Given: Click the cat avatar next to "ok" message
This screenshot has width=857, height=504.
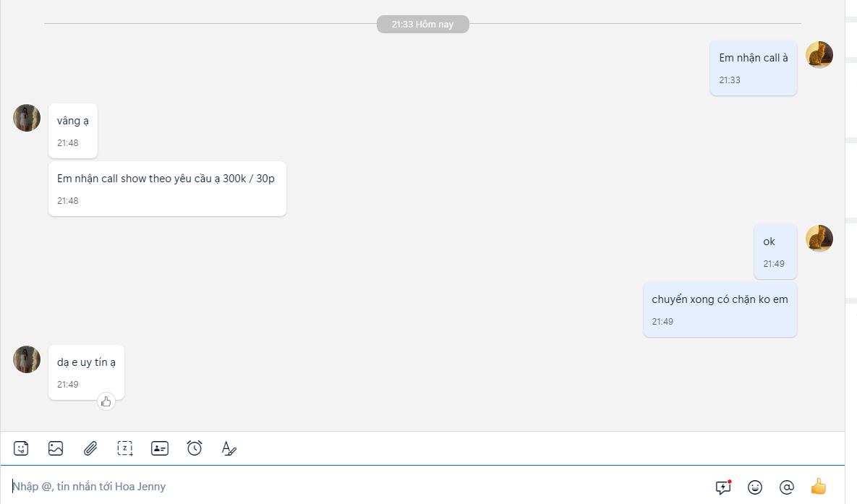Looking at the screenshot, I should [819, 239].
